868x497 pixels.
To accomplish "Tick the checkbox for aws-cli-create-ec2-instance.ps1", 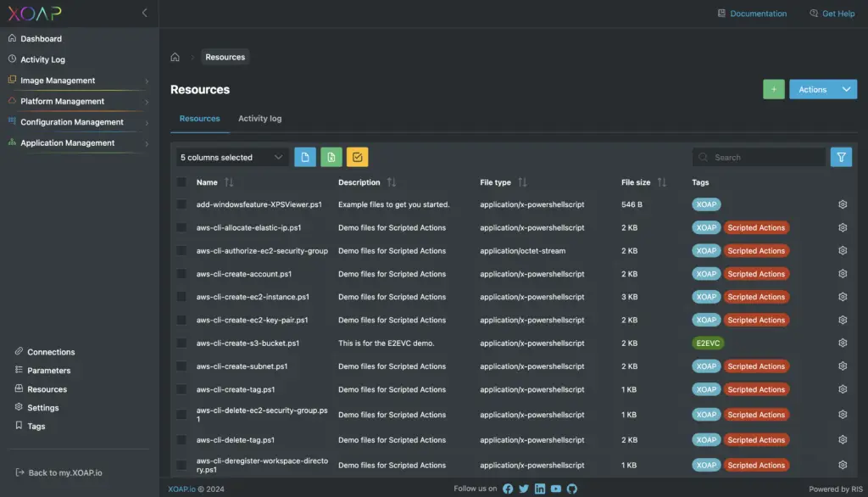I will click(181, 297).
